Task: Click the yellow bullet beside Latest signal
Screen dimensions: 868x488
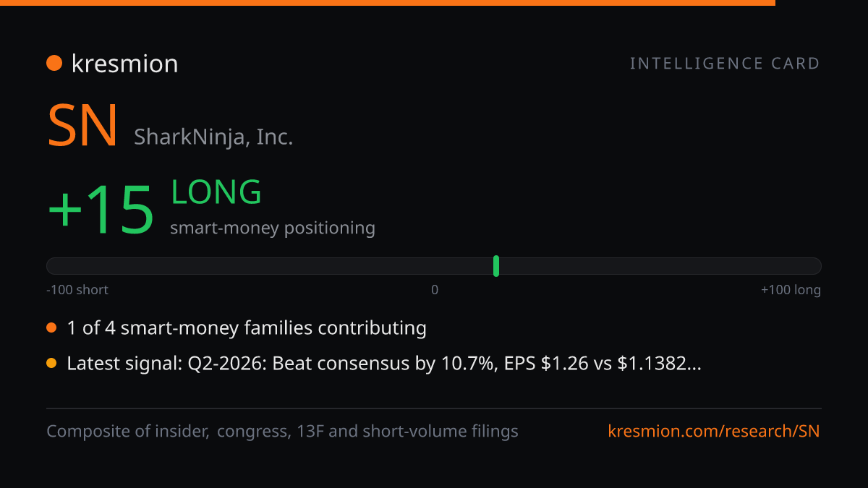Action: (x=51, y=364)
